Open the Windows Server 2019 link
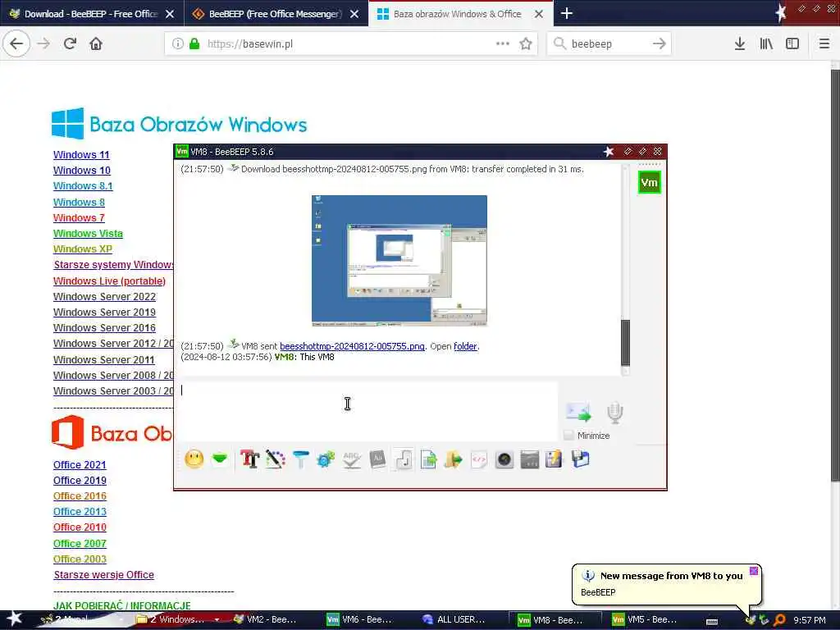Image resolution: width=840 pixels, height=630 pixels. coord(104,313)
